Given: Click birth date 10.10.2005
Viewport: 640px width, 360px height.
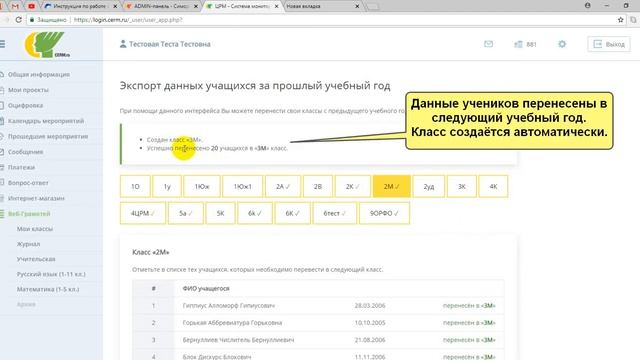Looking at the screenshot, I should [370, 322].
